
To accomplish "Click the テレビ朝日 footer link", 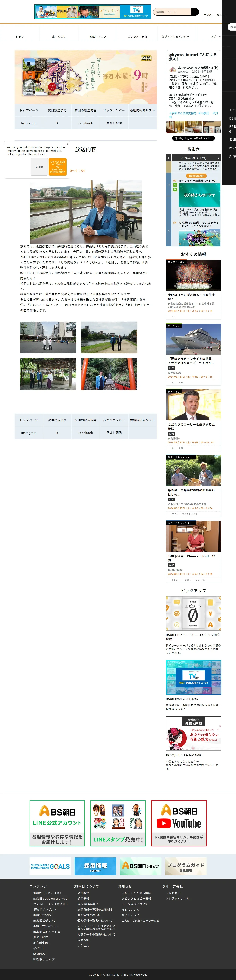I will click(x=173, y=893).
